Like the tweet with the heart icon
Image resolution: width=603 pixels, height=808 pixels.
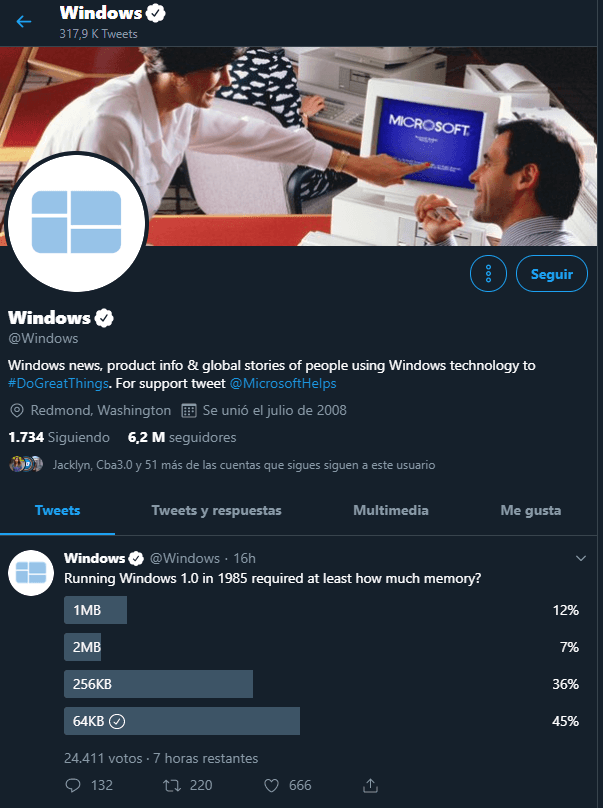pyautogui.click(x=272, y=785)
